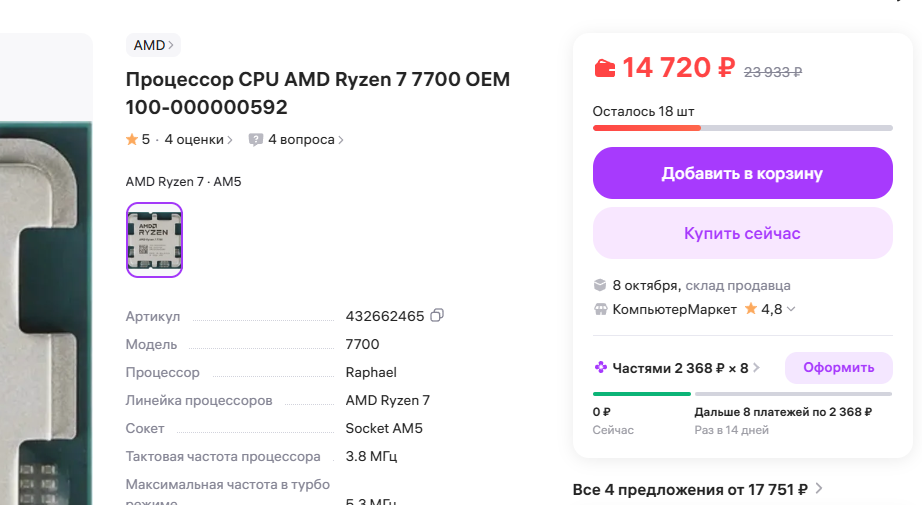This screenshot has width=922, height=505.
Task: Copy the article number 432662465
Action: 436,316
